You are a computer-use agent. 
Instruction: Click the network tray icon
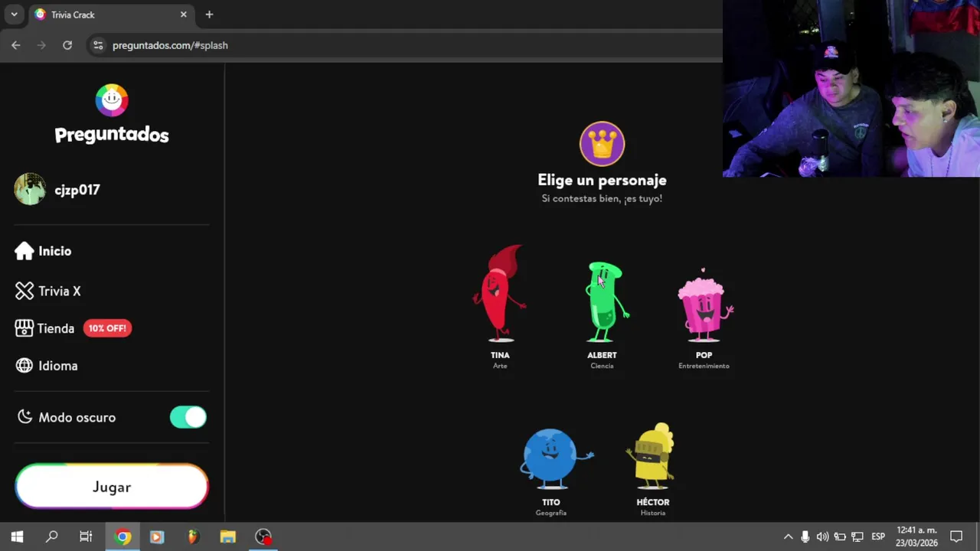click(857, 536)
